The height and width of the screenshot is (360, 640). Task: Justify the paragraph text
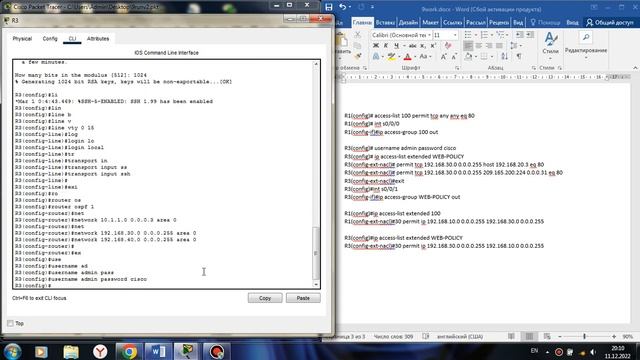click(x=499, y=46)
